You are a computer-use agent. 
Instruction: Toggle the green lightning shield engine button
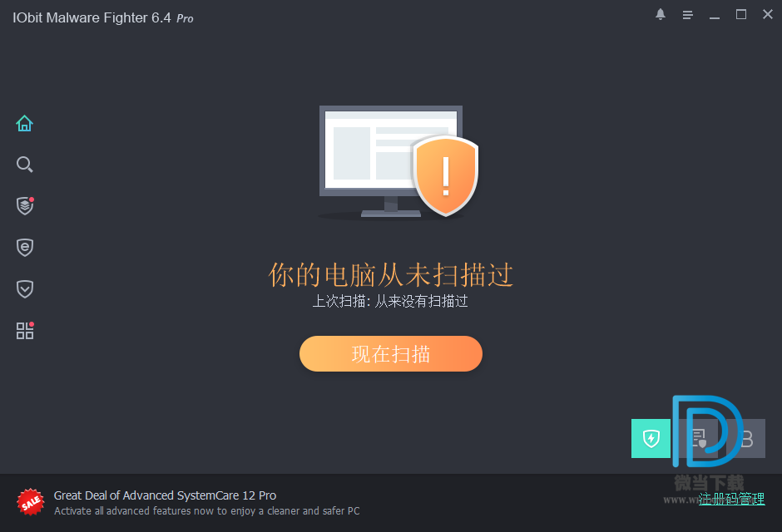pyautogui.click(x=651, y=438)
